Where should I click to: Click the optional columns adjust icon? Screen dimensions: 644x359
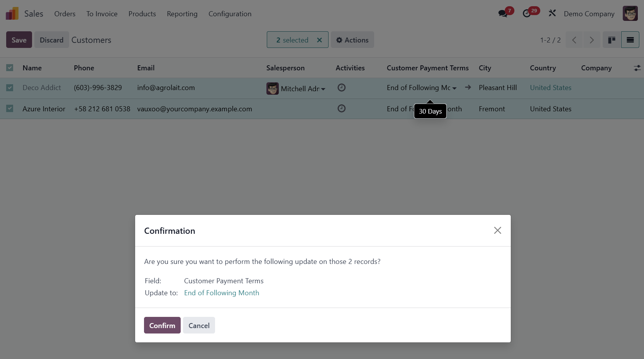[x=637, y=68]
